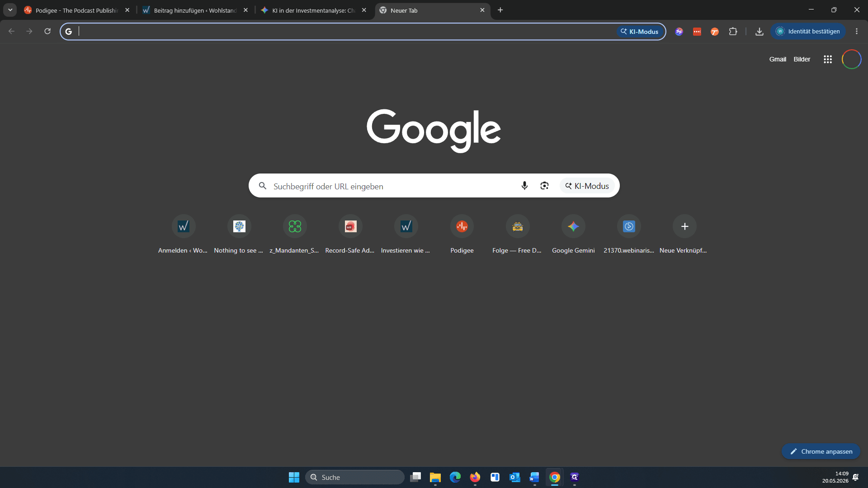
Task: Open the Google apps grid
Action: 828,59
